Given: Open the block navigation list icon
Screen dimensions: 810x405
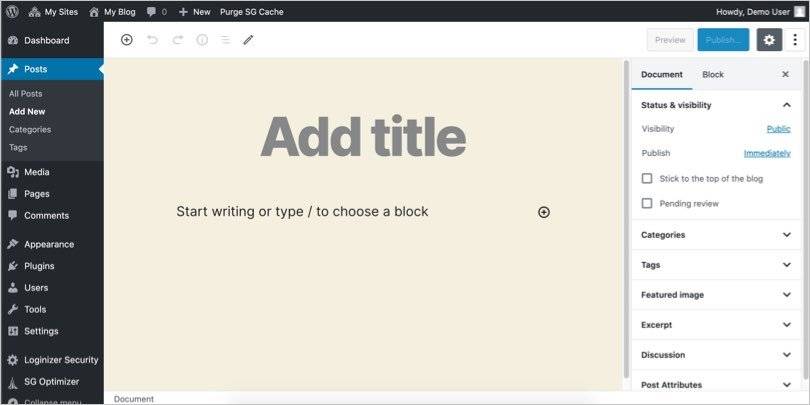Looking at the screenshot, I should point(225,40).
